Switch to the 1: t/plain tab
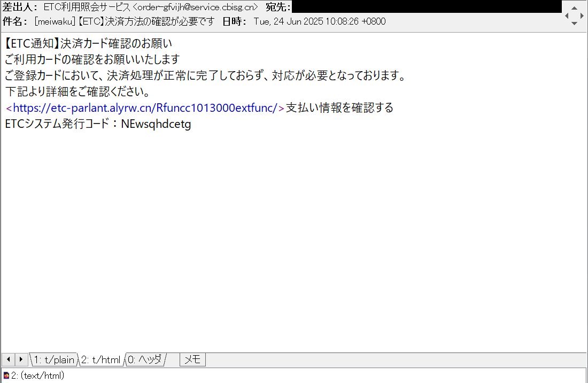The image size is (588, 383). tap(54, 360)
